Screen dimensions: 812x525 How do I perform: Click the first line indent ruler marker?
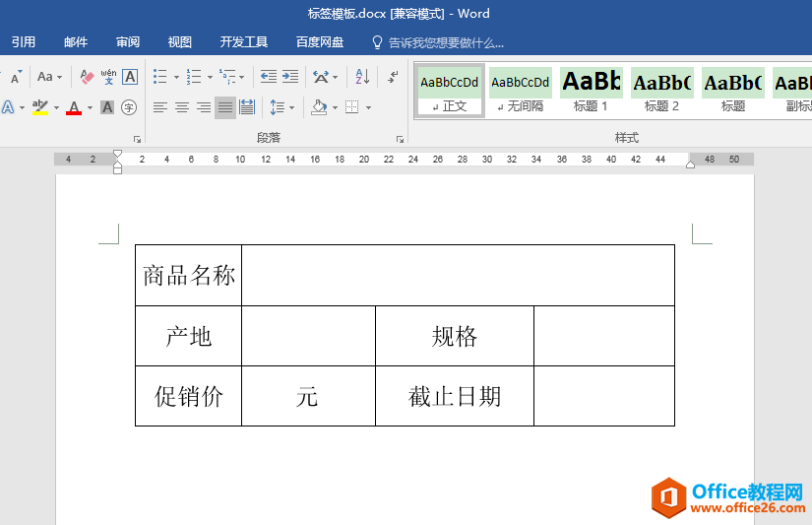(x=117, y=154)
